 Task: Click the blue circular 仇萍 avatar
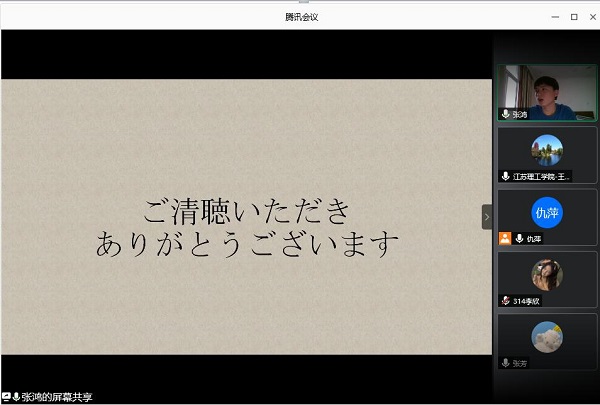pyautogui.click(x=547, y=212)
